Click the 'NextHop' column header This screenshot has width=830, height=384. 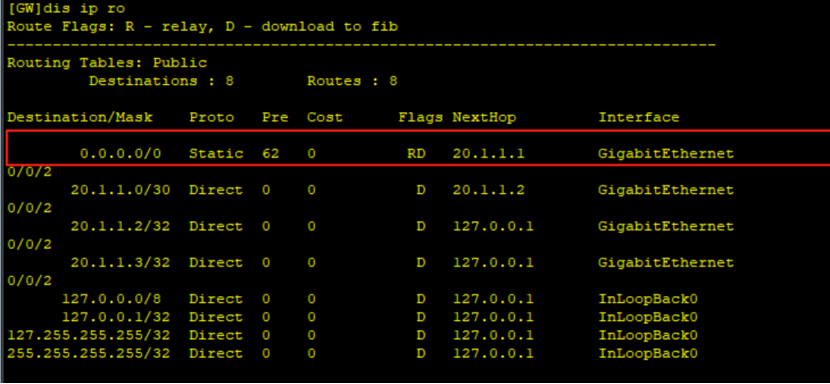484,117
